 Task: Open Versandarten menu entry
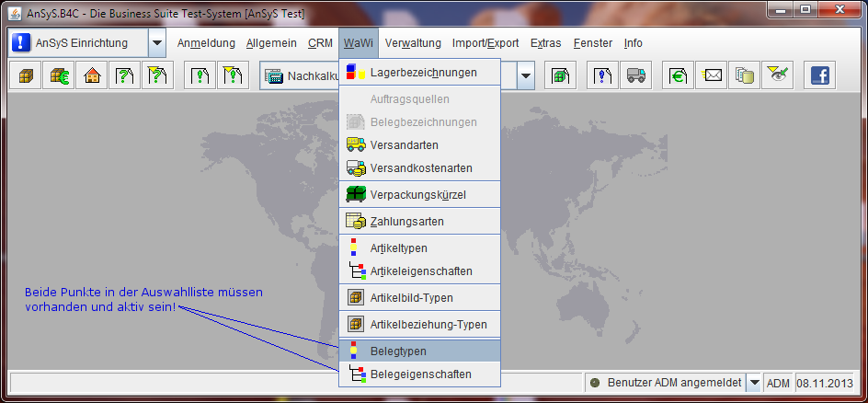404,144
